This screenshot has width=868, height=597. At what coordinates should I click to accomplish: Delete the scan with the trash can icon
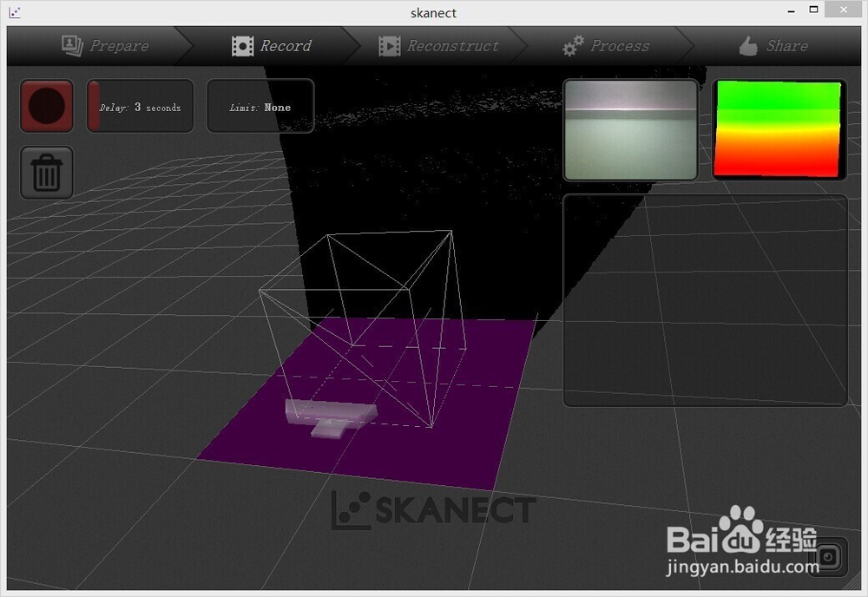[x=47, y=173]
